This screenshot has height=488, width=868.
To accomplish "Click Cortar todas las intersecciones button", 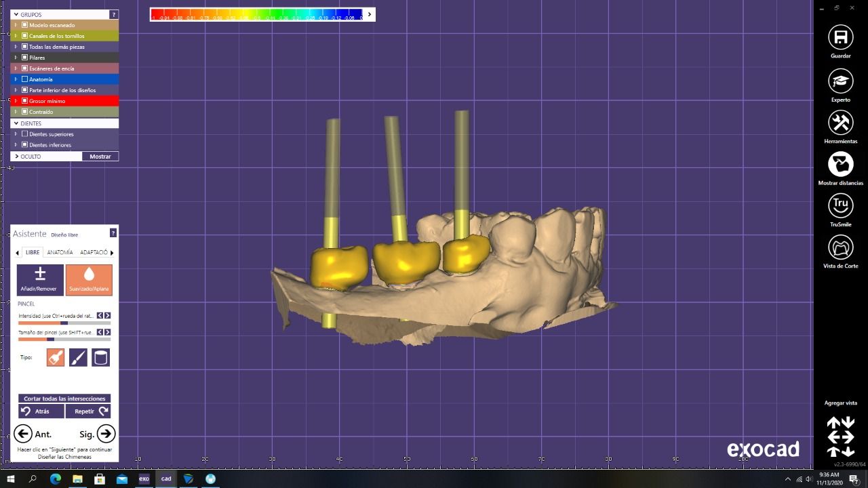I will [64, 399].
